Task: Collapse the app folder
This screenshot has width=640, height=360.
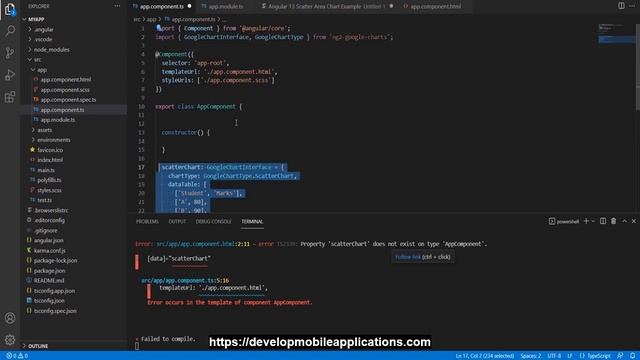Action: (x=41, y=70)
